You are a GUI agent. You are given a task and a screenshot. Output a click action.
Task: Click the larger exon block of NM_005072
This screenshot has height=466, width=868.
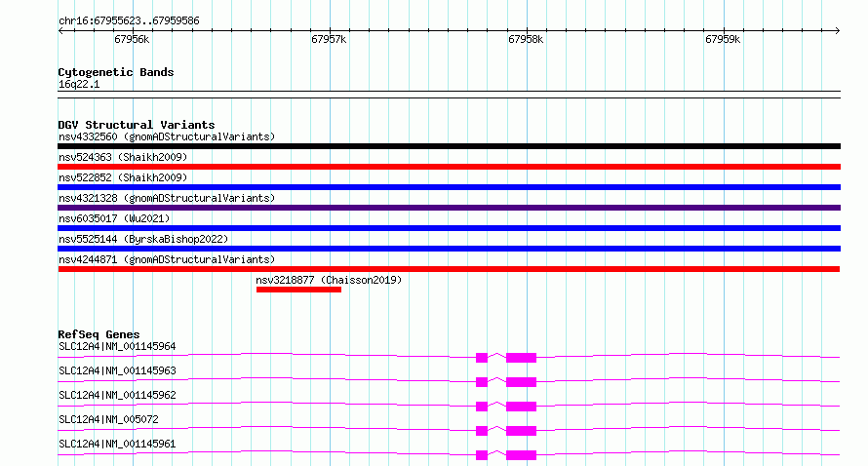(x=521, y=431)
